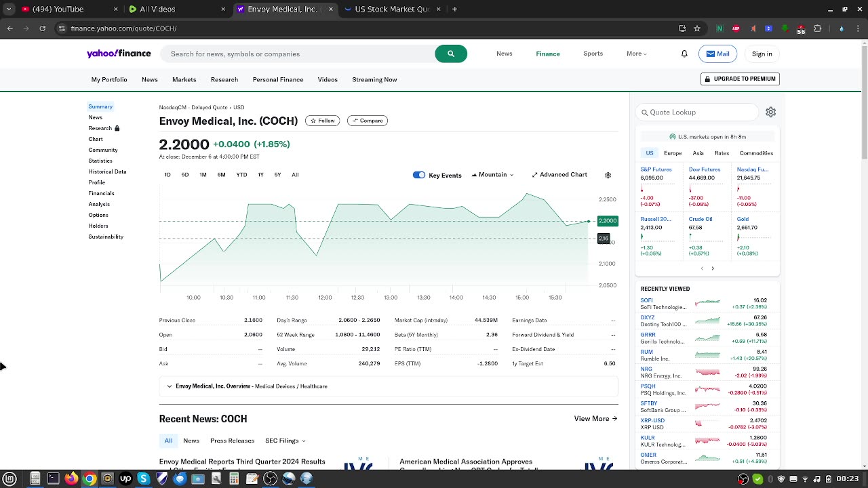Click the Sign in button
Viewport: 868px width, 488px height.
pos(762,54)
